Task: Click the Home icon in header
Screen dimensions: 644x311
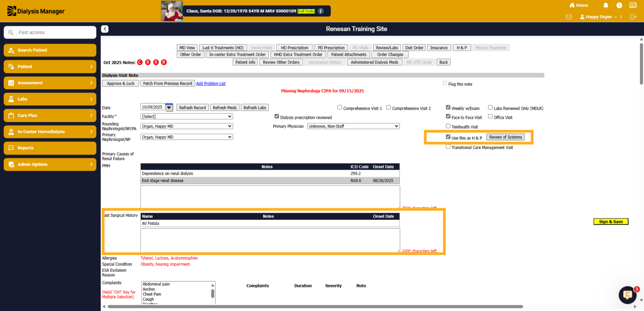Action: (572, 5)
